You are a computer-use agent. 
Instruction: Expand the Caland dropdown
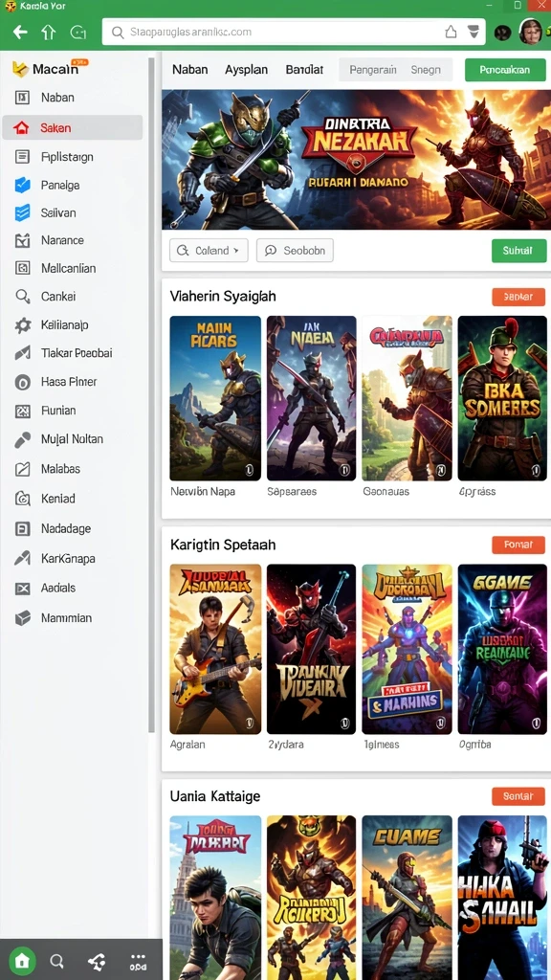[x=209, y=250]
